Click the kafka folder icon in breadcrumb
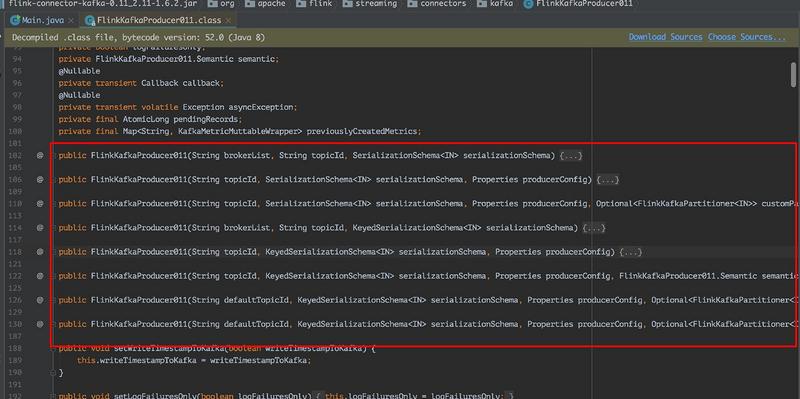Viewport: 800px width, 399px height. coord(482,4)
